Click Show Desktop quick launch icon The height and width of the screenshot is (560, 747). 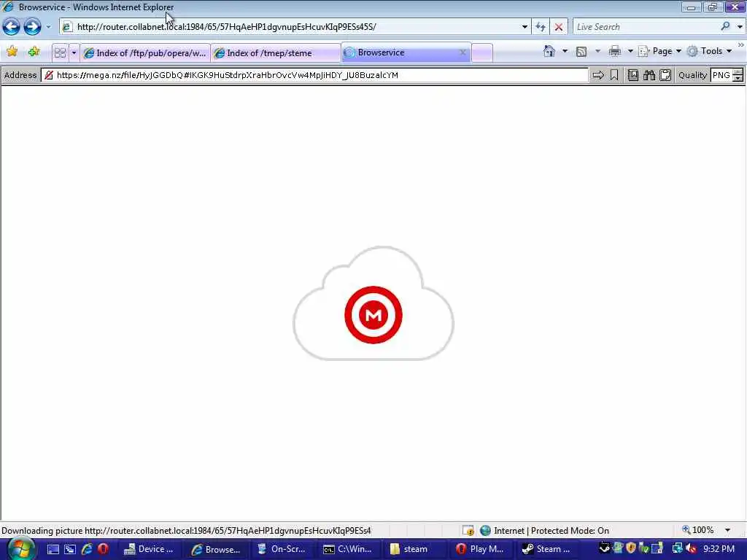(53, 550)
